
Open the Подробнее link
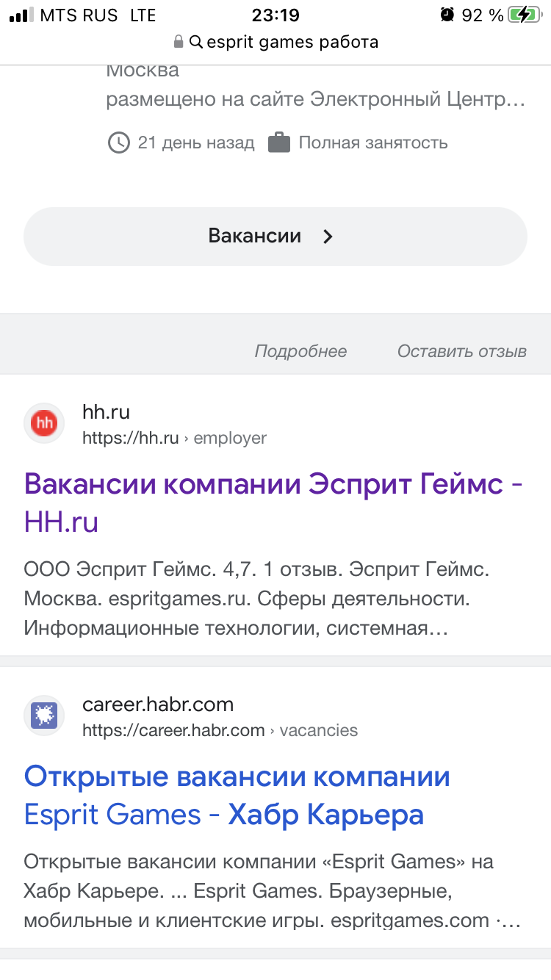[300, 351]
